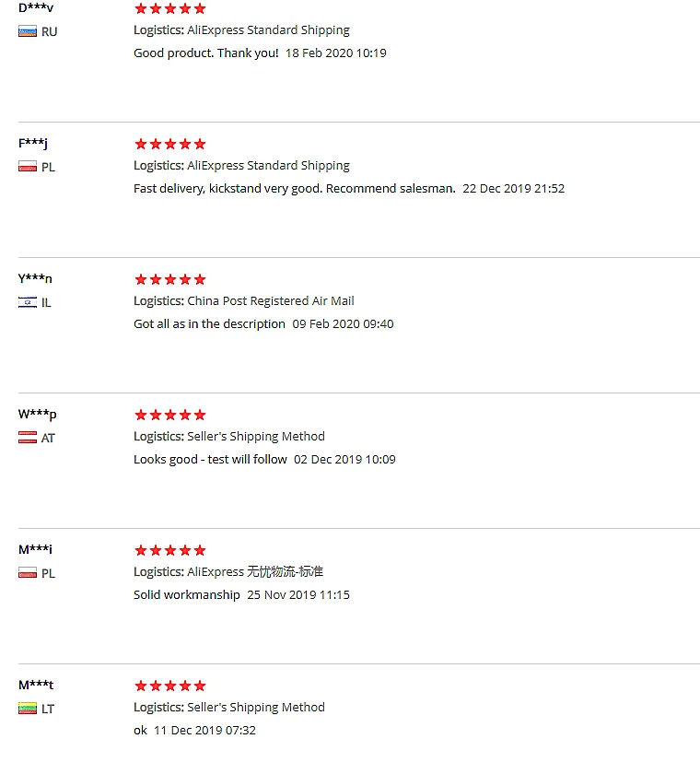
Task: Click the 'Looks good - test will follow' review
Action: [x=210, y=460]
